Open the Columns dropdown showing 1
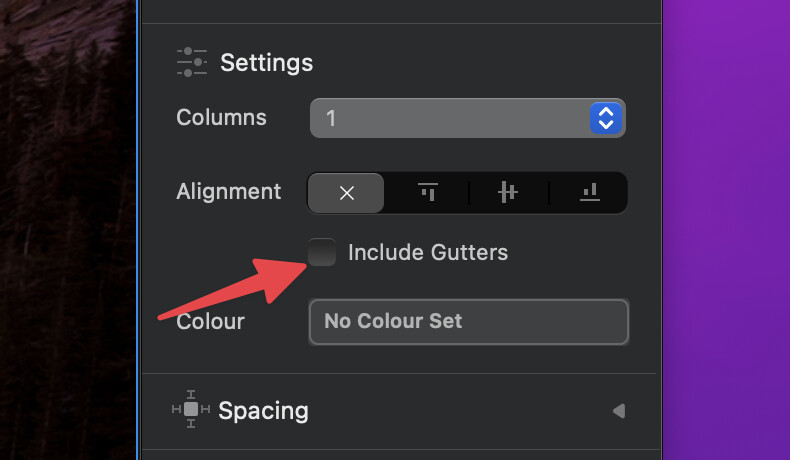This screenshot has width=790, height=460. (450, 118)
